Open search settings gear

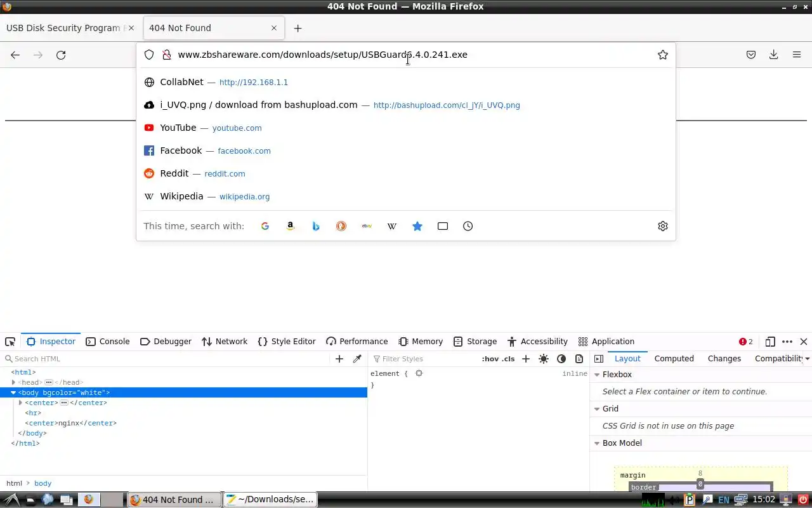click(x=663, y=226)
